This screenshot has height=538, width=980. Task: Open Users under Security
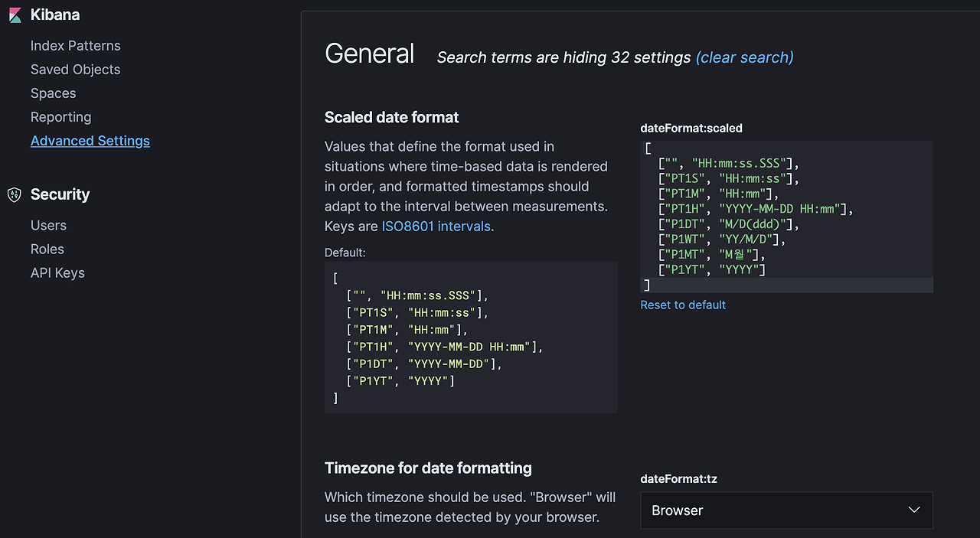coord(49,226)
